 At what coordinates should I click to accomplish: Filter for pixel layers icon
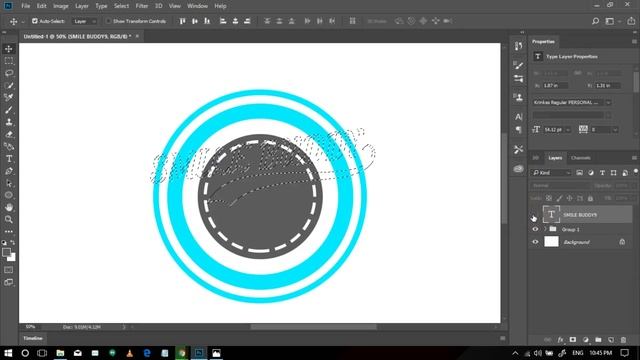tap(579, 173)
